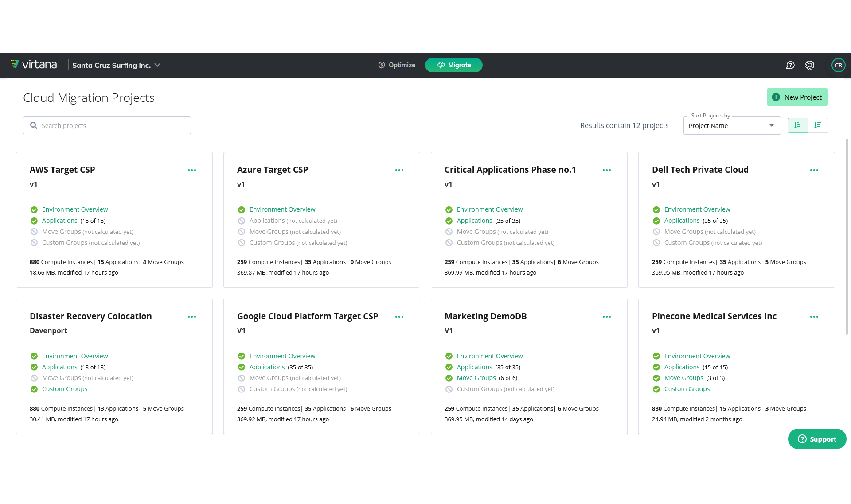The image size is (851, 504).
Task: Click '369.95 MB, modified 14 days ago'
Action: [x=489, y=419]
